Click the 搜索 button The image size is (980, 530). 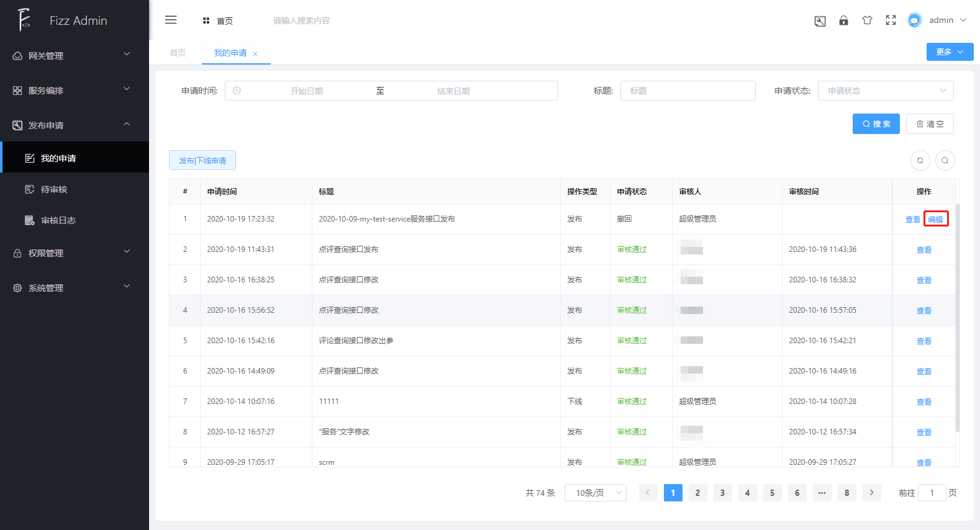tap(876, 124)
